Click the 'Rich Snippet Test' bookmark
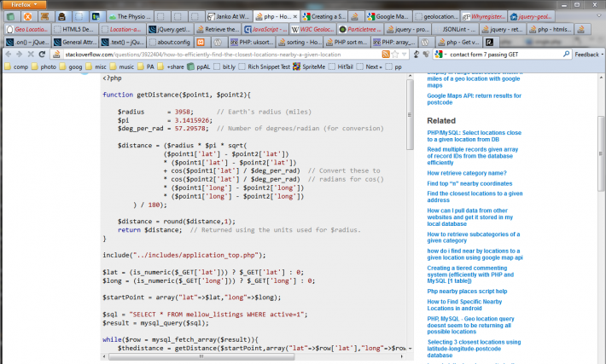The height and width of the screenshot is (364, 606). coord(265,66)
